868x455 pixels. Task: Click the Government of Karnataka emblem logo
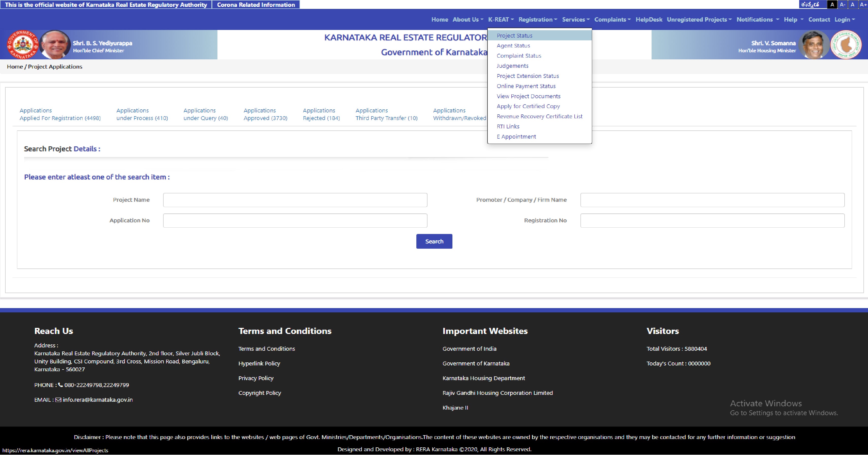[x=22, y=44]
